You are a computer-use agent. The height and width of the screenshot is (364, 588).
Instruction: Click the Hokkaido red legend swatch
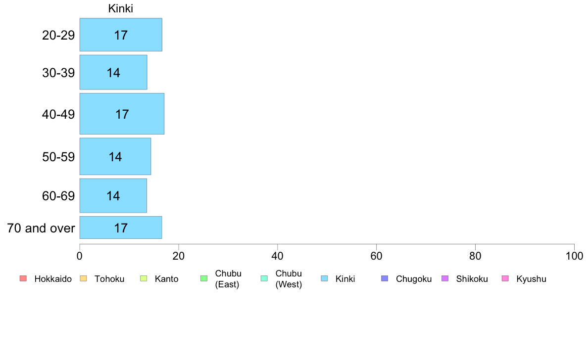23,279
